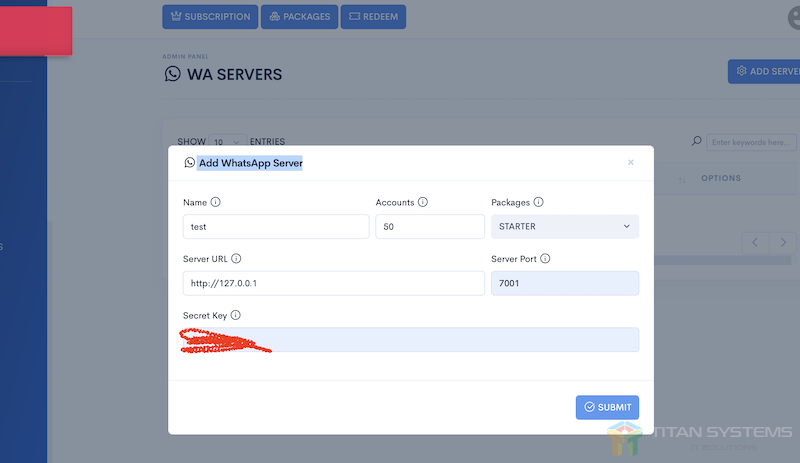Click the WhatsApp icon in dialog title
800x463 pixels.
[190, 162]
